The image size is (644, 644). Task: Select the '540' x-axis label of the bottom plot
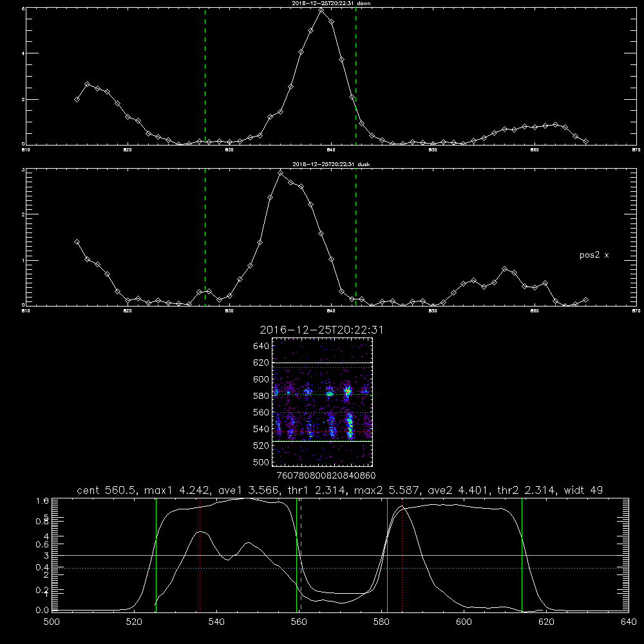[x=216, y=622]
